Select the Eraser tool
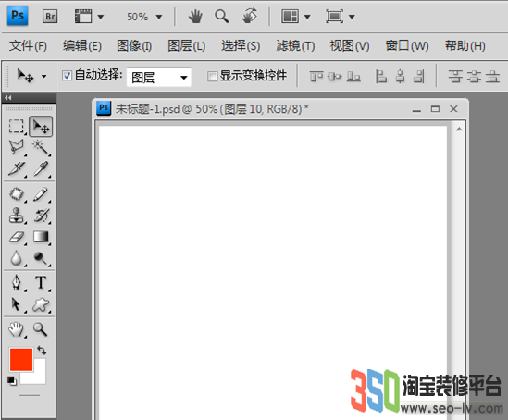This screenshot has width=508, height=420. click(x=17, y=237)
